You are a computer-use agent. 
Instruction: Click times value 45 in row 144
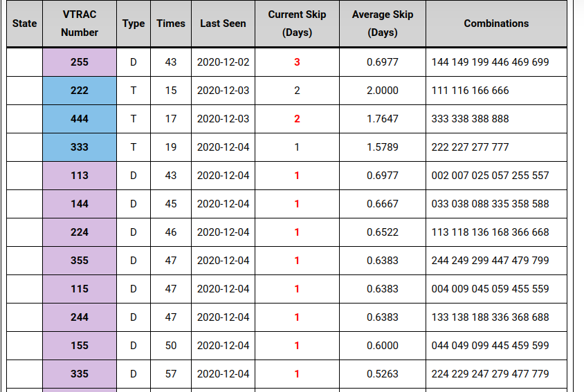171,204
